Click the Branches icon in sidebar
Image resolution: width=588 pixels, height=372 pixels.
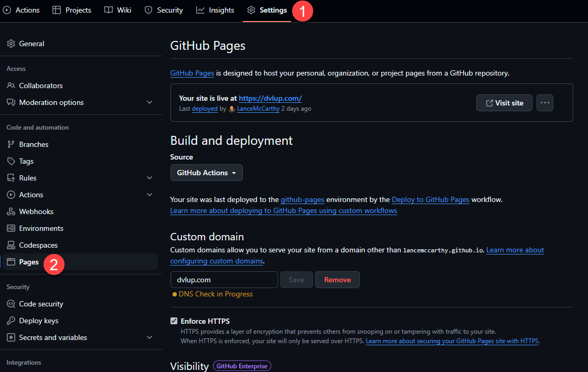tap(10, 144)
